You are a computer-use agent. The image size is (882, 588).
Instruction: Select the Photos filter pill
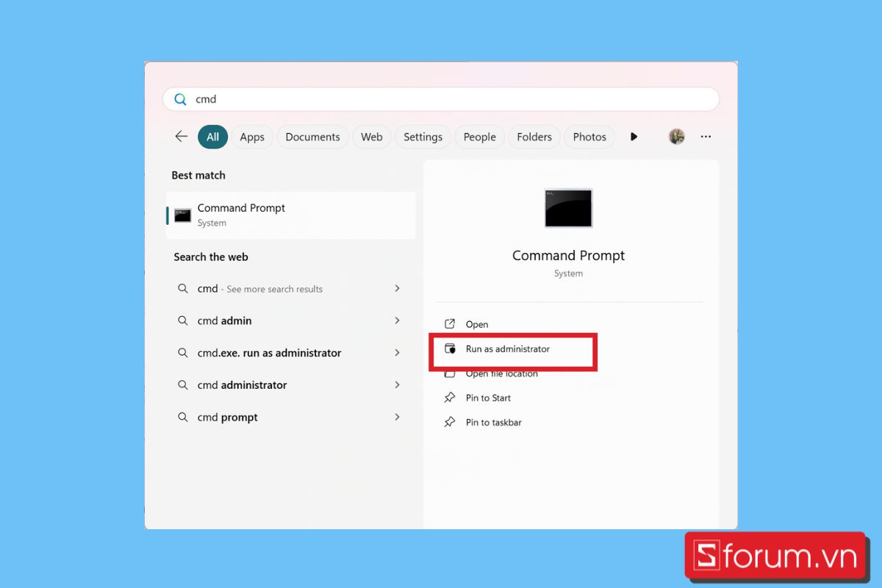[x=589, y=137]
